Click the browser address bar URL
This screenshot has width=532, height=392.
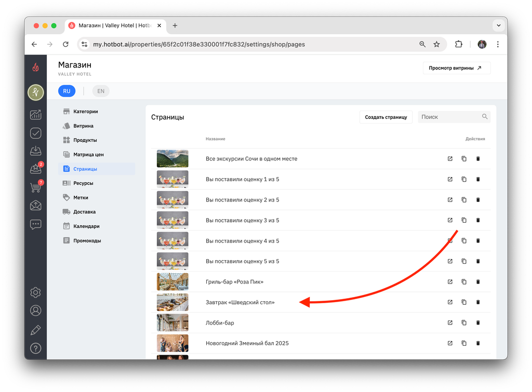199,45
